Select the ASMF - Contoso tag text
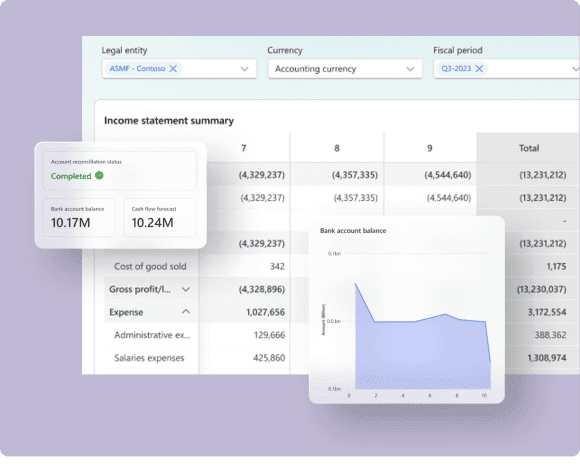The image size is (580, 464). tap(137, 68)
